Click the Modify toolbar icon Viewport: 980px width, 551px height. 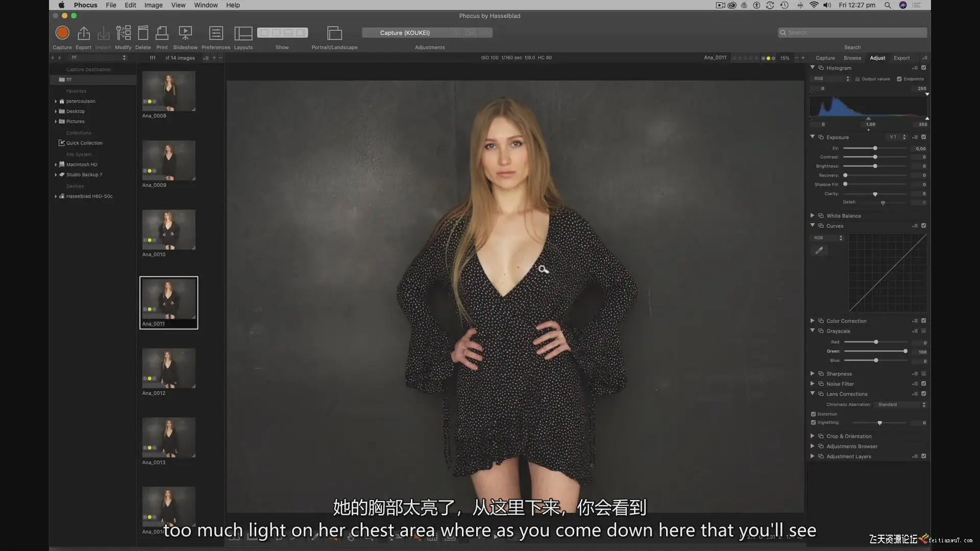(x=123, y=33)
